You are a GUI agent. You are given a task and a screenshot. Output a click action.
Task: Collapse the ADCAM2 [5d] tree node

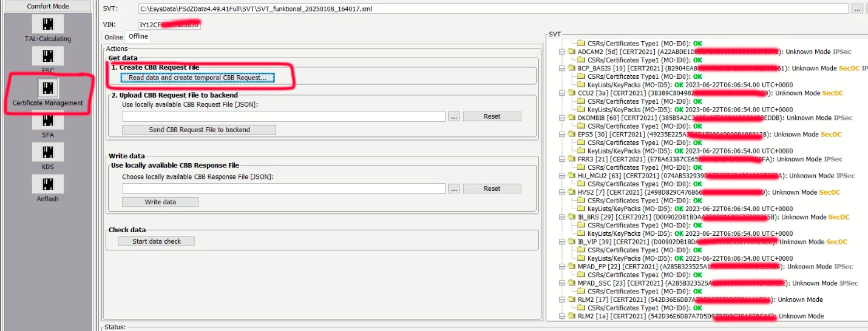point(562,52)
